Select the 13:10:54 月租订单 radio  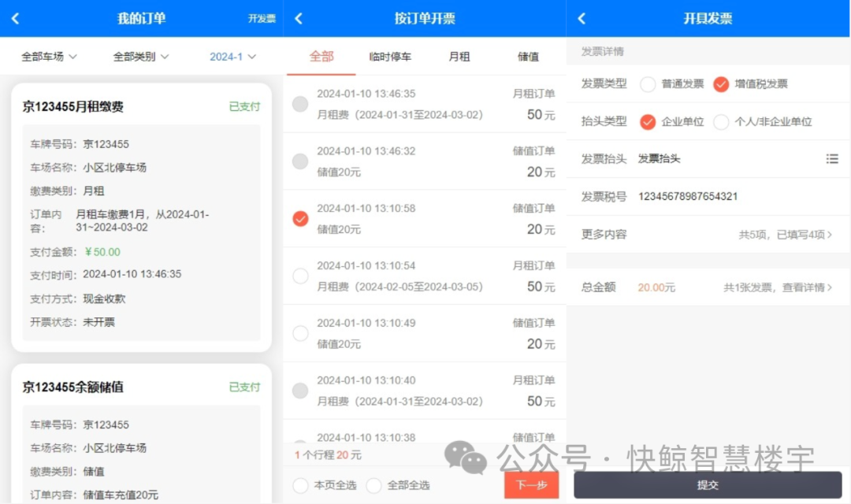[300, 276]
